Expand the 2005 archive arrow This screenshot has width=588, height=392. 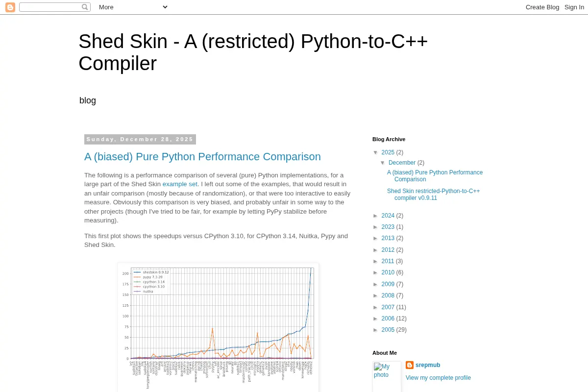point(376,330)
